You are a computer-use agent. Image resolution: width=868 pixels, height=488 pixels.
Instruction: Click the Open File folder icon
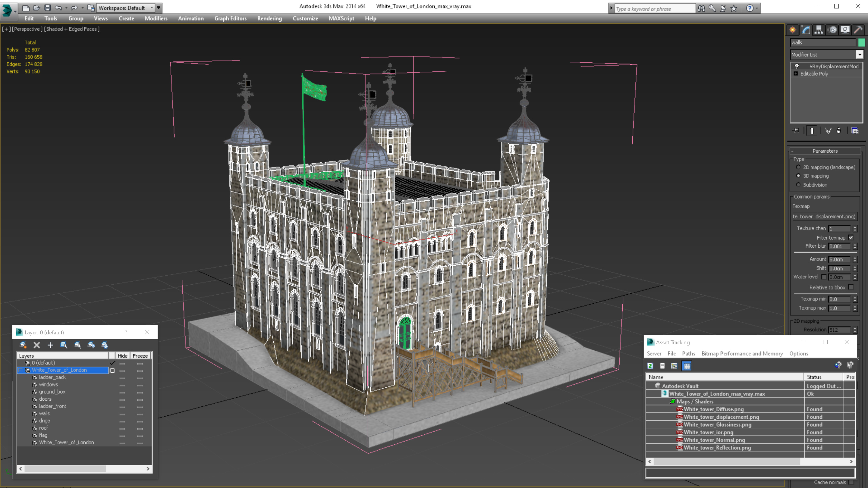tap(36, 8)
